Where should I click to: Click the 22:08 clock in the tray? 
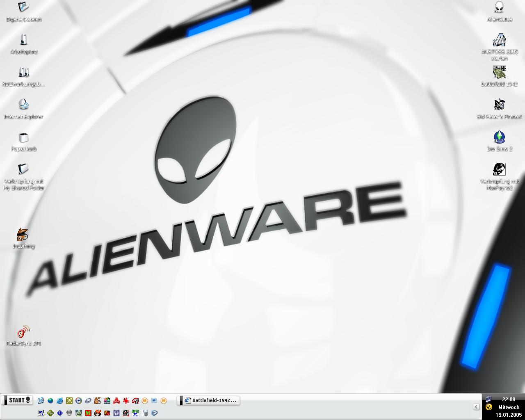(x=509, y=399)
